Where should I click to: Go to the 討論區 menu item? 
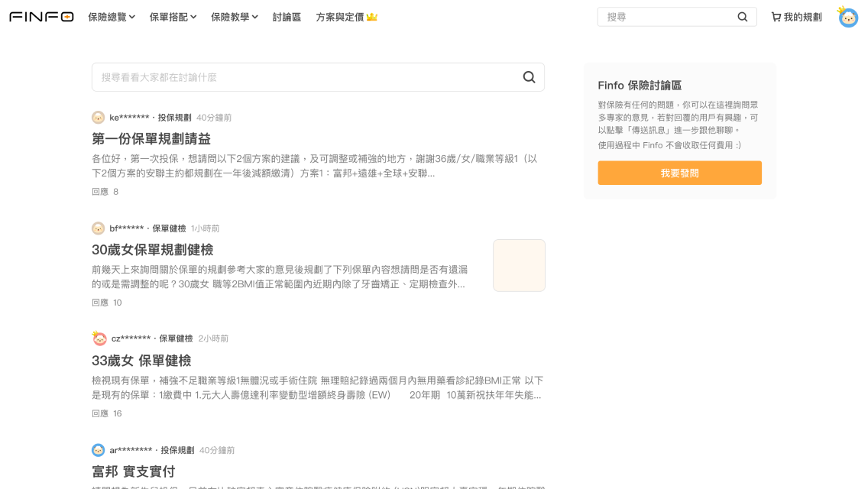tap(287, 17)
